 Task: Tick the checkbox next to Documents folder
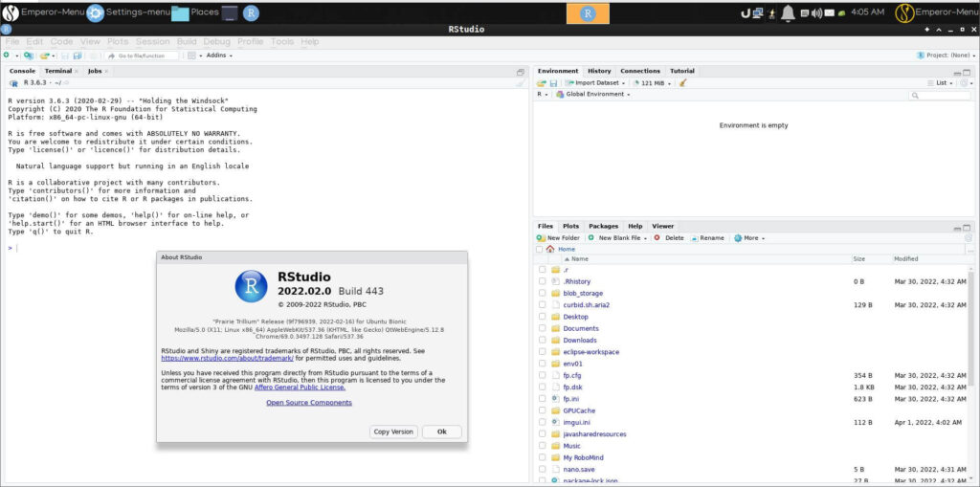click(543, 328)
